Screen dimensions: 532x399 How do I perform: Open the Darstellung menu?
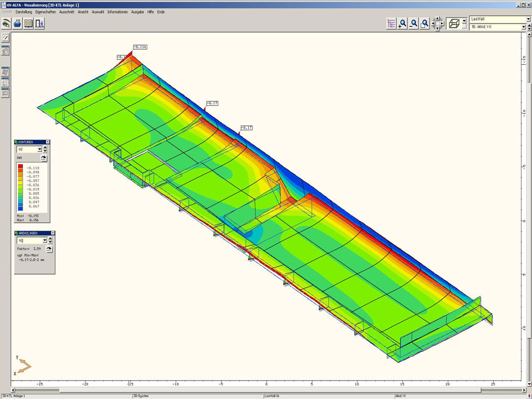pyautogui.click(x=24, y=12)
